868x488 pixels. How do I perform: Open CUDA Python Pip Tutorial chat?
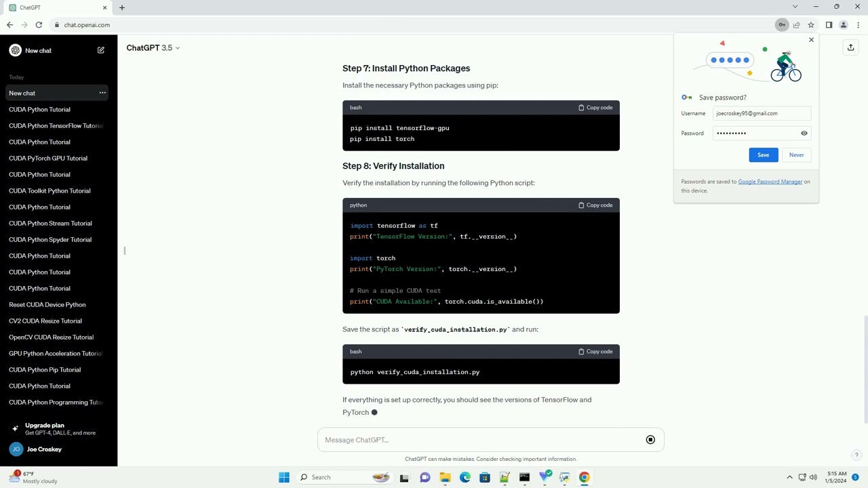(x=58, y=370)
